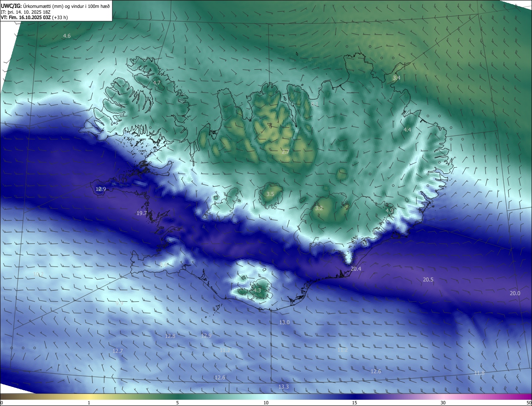This screenshot has height=406, width=532.
Task: Click the 20.0 value label on the map
Action: tap(515, 293)
